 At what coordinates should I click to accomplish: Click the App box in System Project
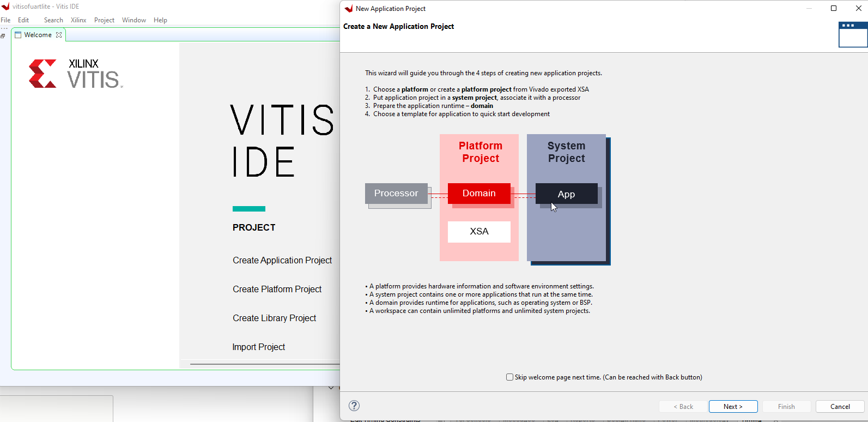click(566, 194)
